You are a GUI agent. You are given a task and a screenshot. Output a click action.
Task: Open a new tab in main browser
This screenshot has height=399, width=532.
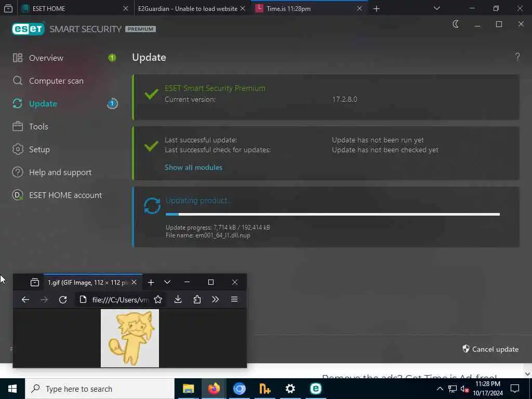[376, 8]
